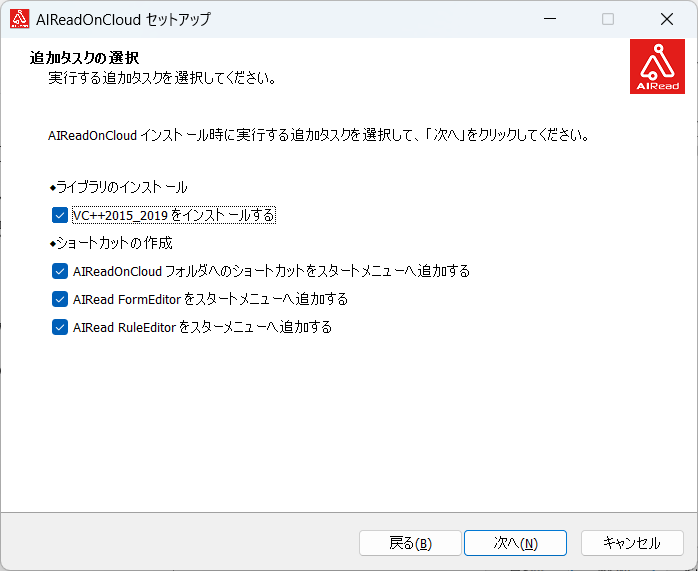Click the 実行する追加タスクを選択してください subtitle
The image size is (698, 571).
click(x=163, y=78)
